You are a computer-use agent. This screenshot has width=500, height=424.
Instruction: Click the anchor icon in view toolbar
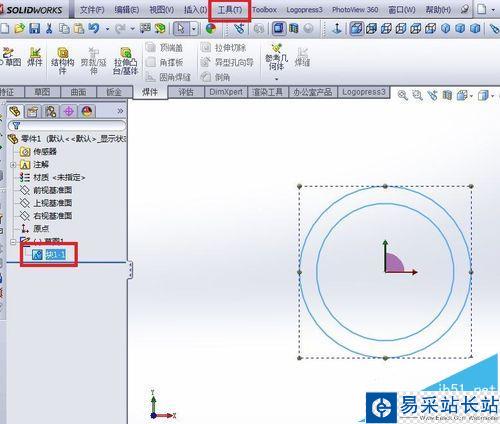pos(337,29)
